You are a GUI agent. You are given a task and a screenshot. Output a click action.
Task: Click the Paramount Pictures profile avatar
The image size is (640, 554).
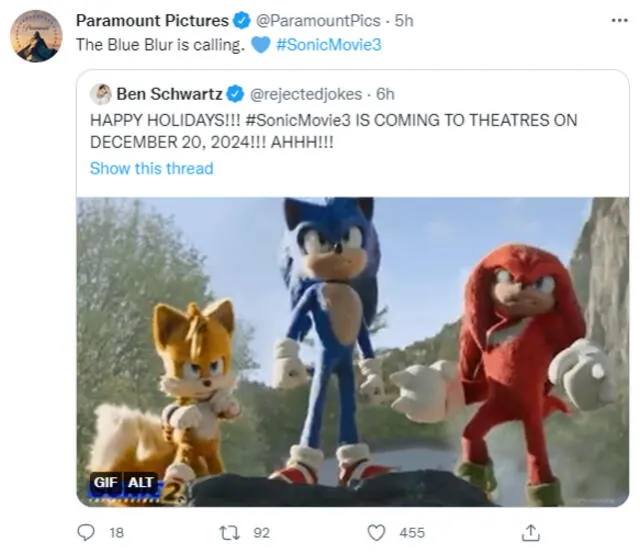coord(36,36)
